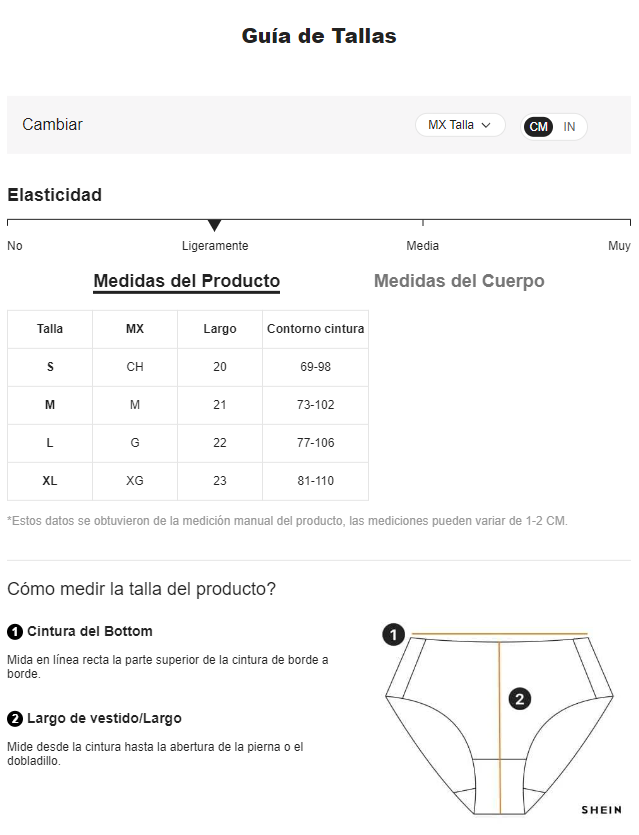The image size is (639, 835).
Task: Click the M size 73-102 waist value
Action: coord(316,405)
